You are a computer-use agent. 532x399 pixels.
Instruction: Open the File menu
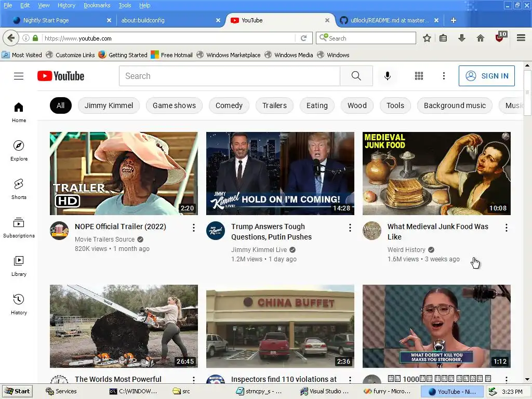pyautogui.click(x=8, y=5)
